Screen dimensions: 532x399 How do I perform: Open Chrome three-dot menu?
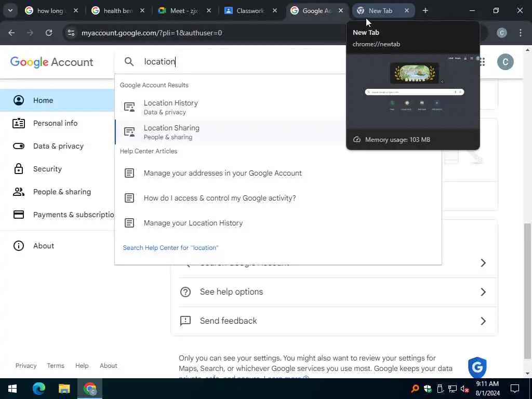(x=520, y=33)
